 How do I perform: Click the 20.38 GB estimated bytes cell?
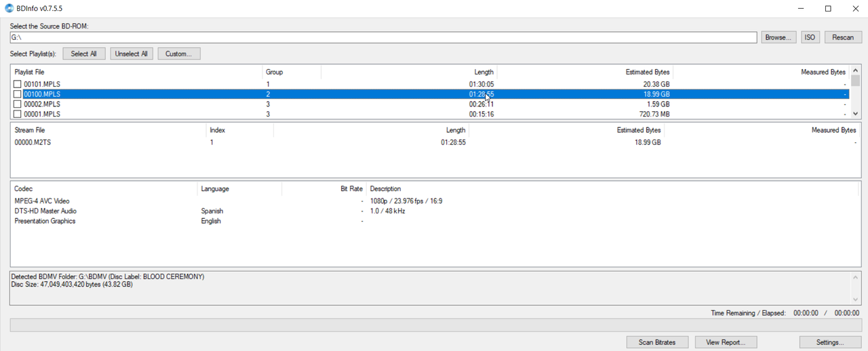click(x=656, y=85)
